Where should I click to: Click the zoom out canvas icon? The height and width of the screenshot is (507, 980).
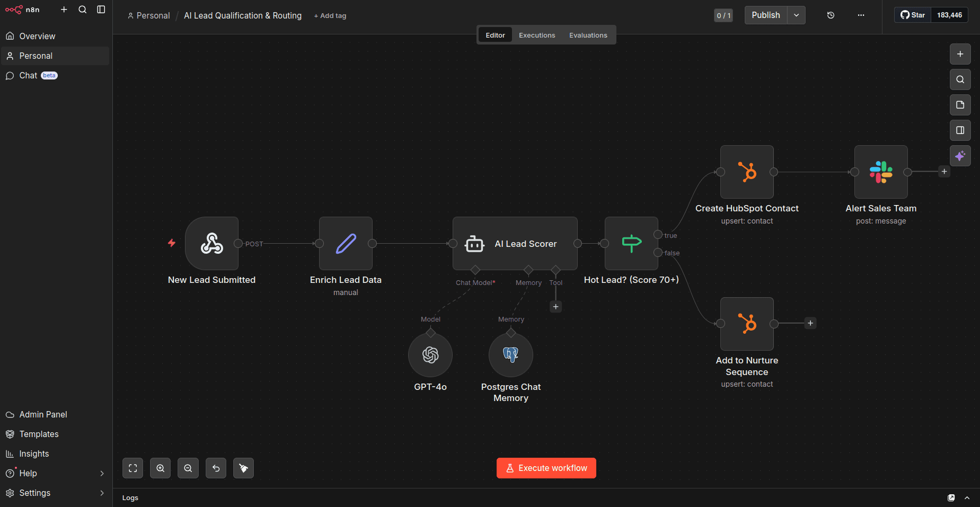pyautogui.click(x=188, y=468)
